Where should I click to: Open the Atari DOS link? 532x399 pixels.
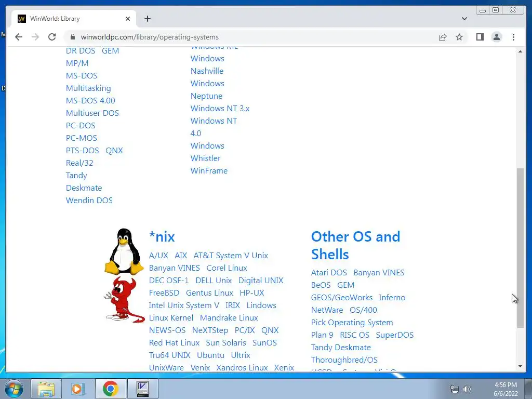pos(329,272)
